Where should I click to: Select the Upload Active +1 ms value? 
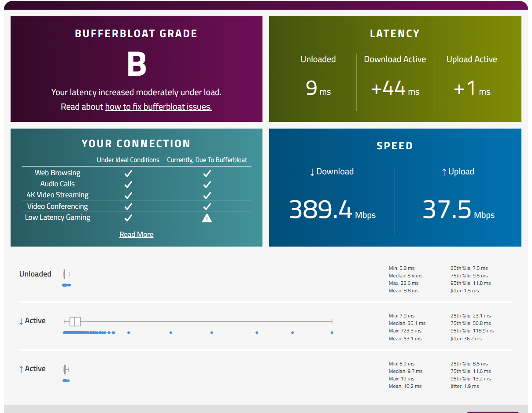pos(472,88)
